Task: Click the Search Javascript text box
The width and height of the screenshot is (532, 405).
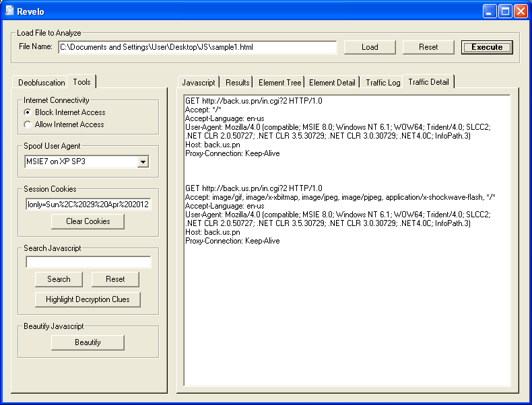Action: (88, 262)
